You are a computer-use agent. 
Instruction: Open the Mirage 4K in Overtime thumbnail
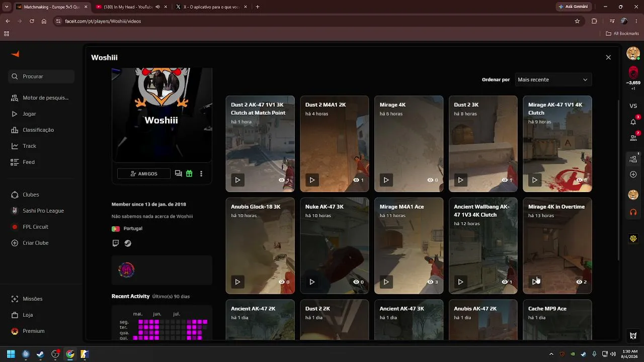point(557,246)
